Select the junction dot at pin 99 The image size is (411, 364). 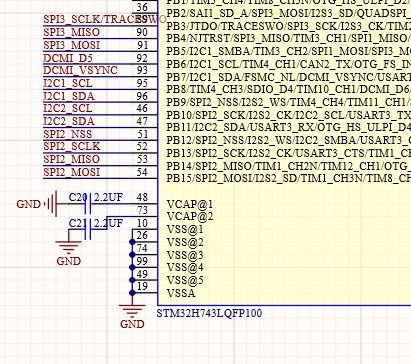[132, 267]
